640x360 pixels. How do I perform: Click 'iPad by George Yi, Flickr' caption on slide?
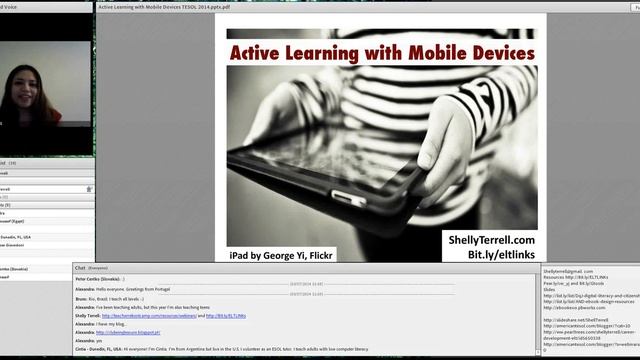click(281, 256)
